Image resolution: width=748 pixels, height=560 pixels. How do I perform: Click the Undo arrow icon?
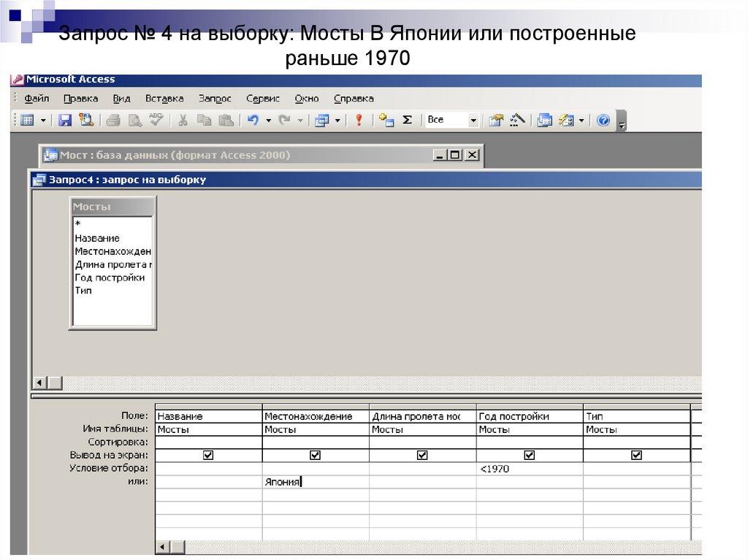[x=253, y=120]
